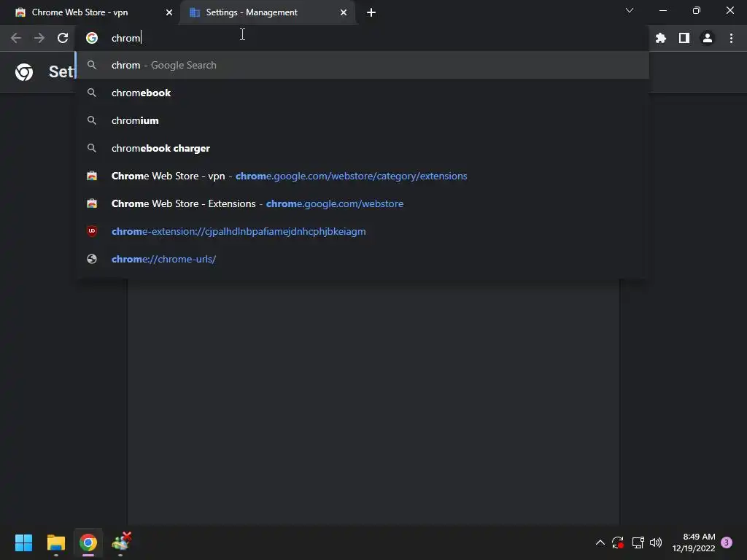Go back to the previous page
This screenshot has height=560, width=747.
tap(16, 38)
